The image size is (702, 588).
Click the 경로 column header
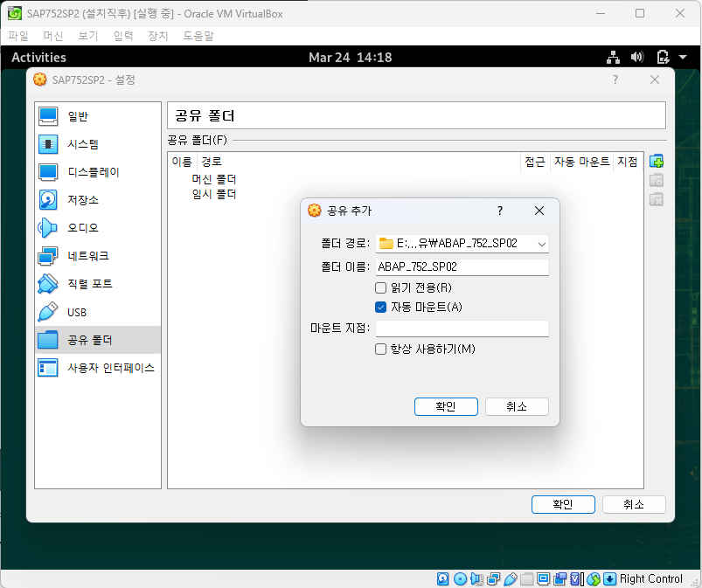point(358,162)
